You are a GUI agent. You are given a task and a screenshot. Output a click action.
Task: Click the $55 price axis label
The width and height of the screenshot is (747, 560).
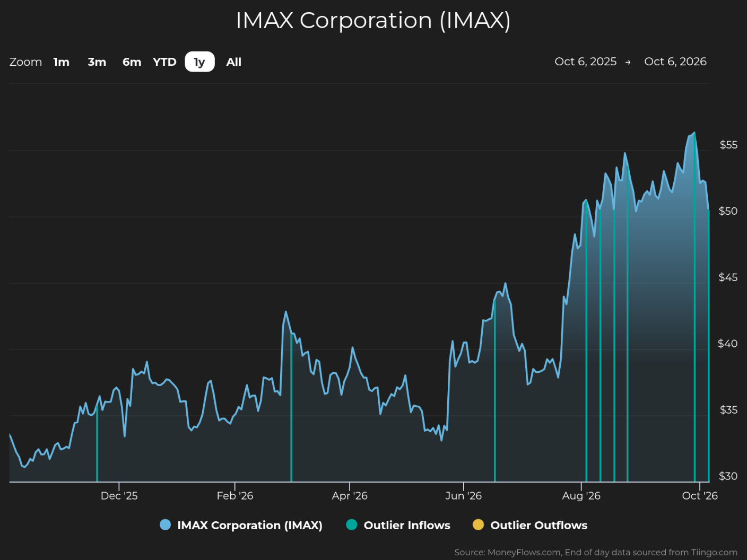[728, 145]
